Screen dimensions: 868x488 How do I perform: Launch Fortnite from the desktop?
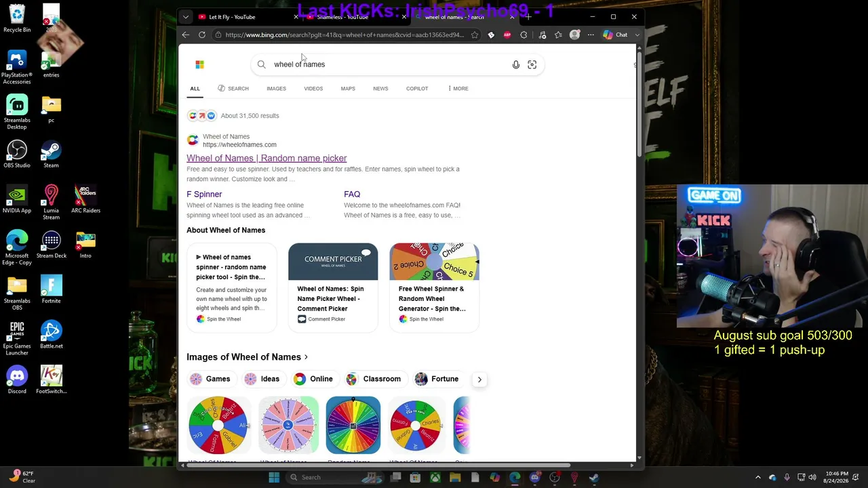point(51,290)
